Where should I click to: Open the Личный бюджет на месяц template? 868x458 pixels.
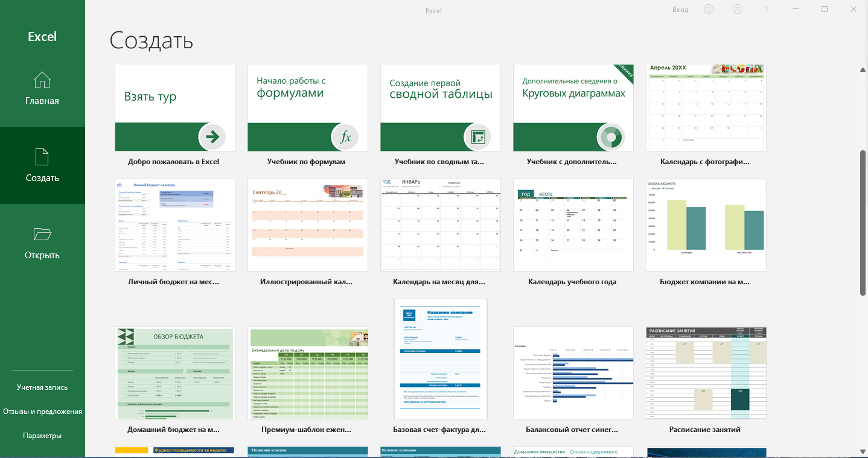tap(174, 224)
